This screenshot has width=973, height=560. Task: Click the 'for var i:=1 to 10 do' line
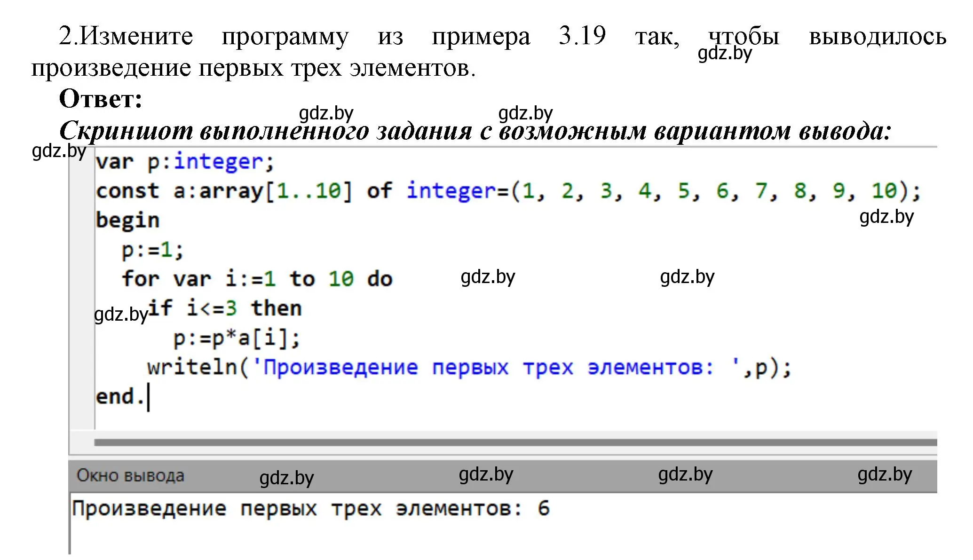click(257, 279)
